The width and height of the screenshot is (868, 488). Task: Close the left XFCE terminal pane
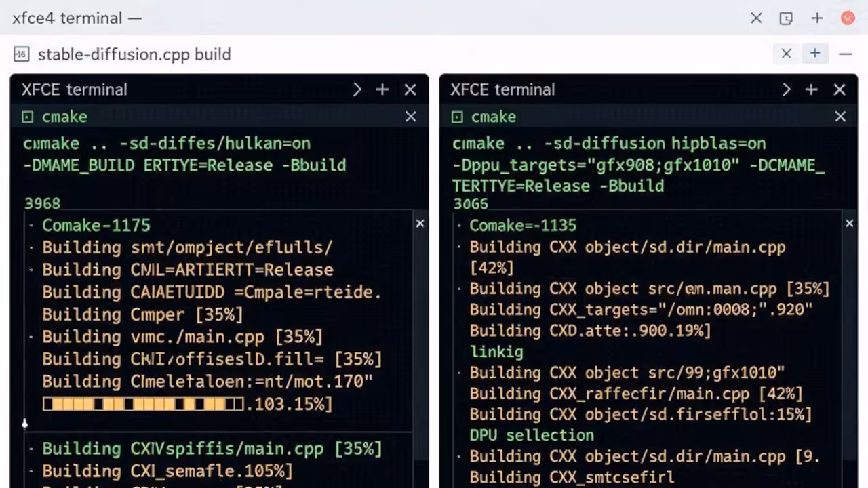(410, 89)
